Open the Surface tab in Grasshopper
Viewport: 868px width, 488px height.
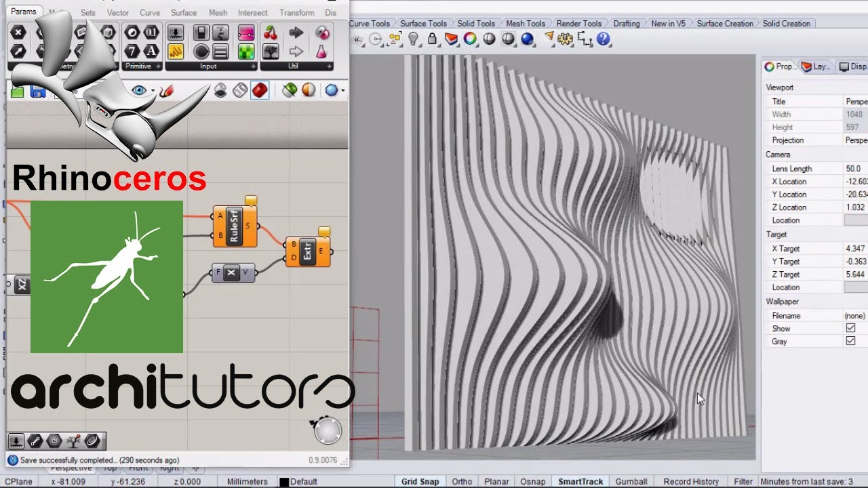(x=184, y=12)
